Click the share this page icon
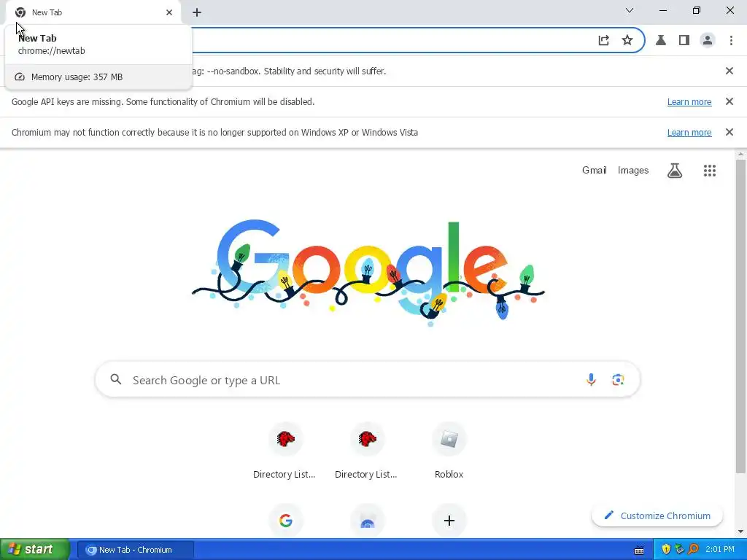747x560 pixels. (x=603, y=41)
